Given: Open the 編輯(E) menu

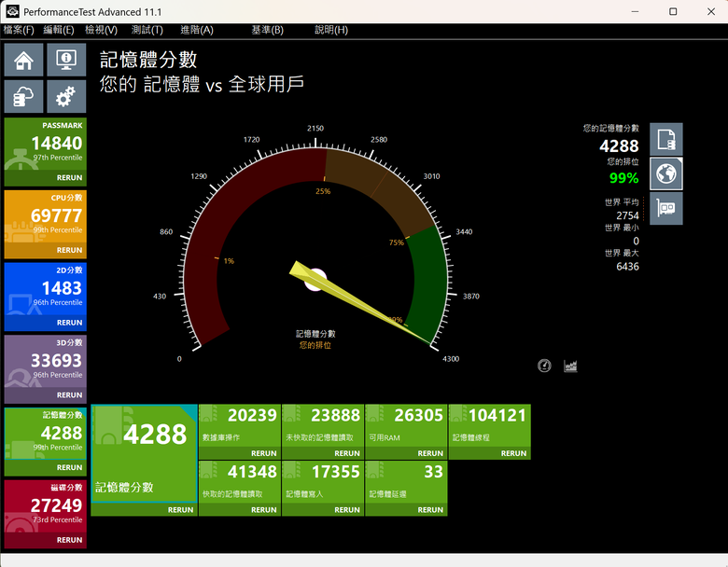Looking at the screenshot, I should [59, 30].
